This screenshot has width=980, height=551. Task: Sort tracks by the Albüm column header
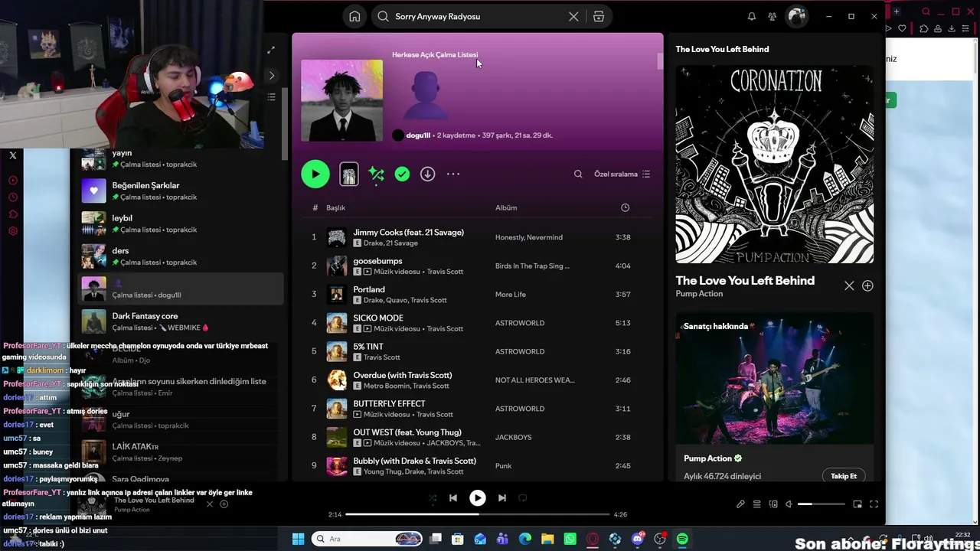pyautogui.click(x=506, y=207)
